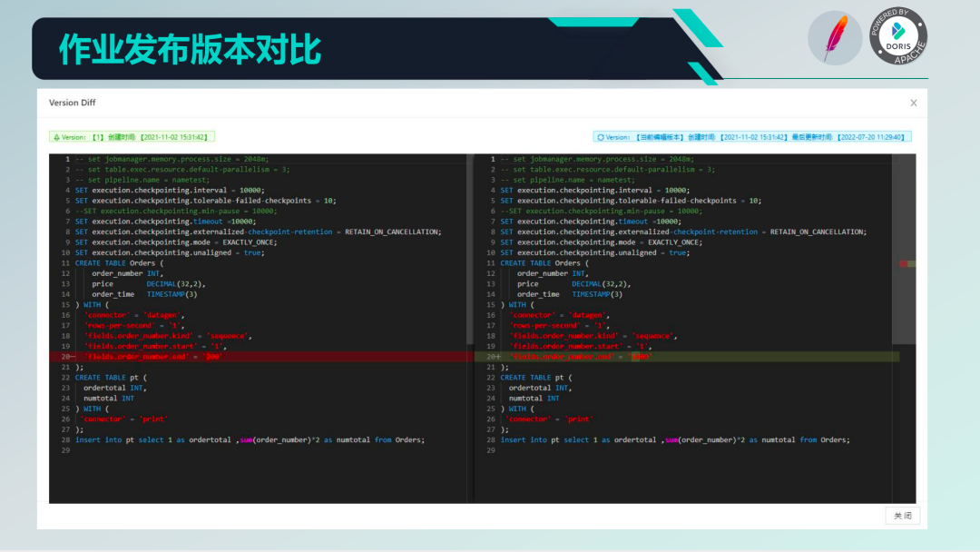
Task: Click the added line 20 in the right pane
Action: (x=687, y=356)
